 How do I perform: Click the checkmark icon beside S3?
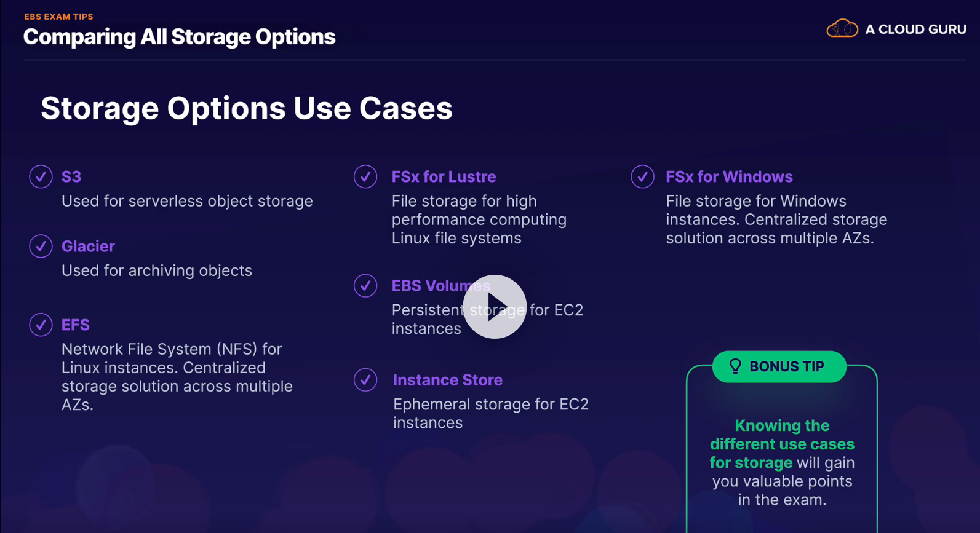[41, 176]
